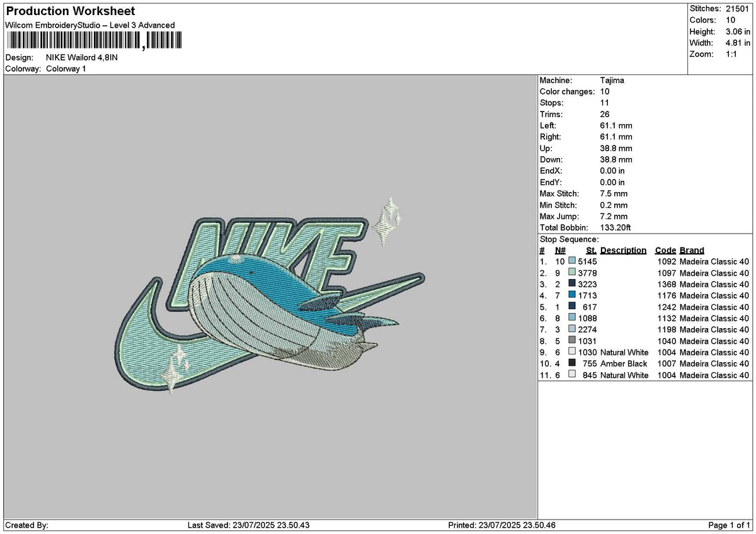Click thread code 1176
Viewport: 756px width, 534px height.
click(667, 295)
